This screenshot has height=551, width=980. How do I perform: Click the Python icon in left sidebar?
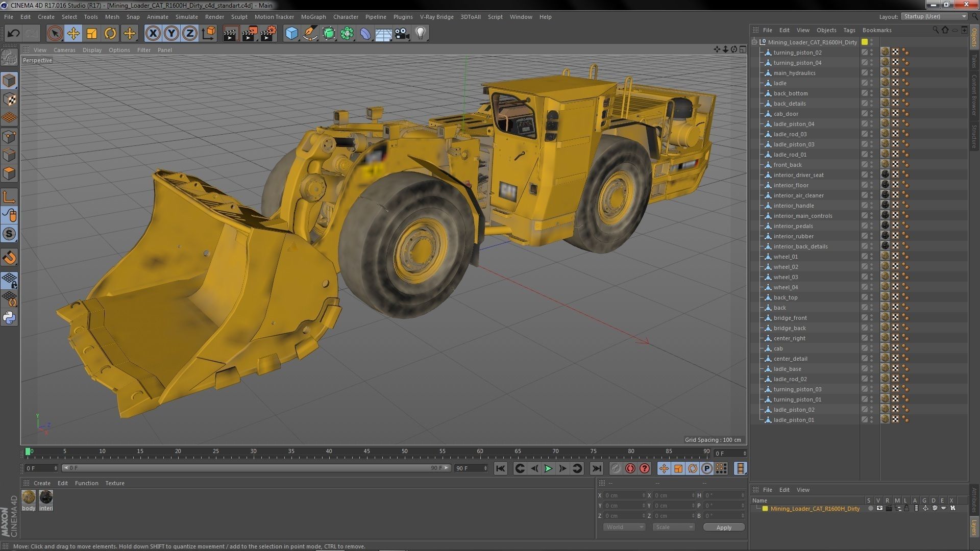click(9, 318)
